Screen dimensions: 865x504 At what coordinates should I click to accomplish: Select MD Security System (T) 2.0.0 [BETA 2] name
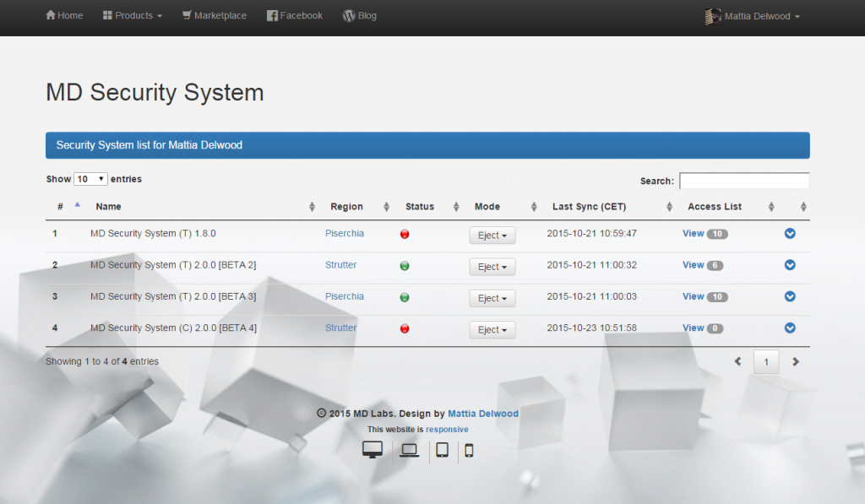tap(173, 265)
